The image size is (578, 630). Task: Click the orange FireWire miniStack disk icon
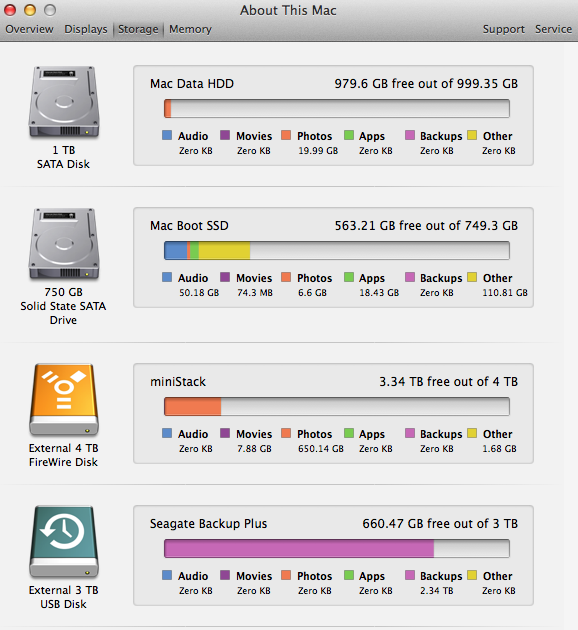coord(64,400)
